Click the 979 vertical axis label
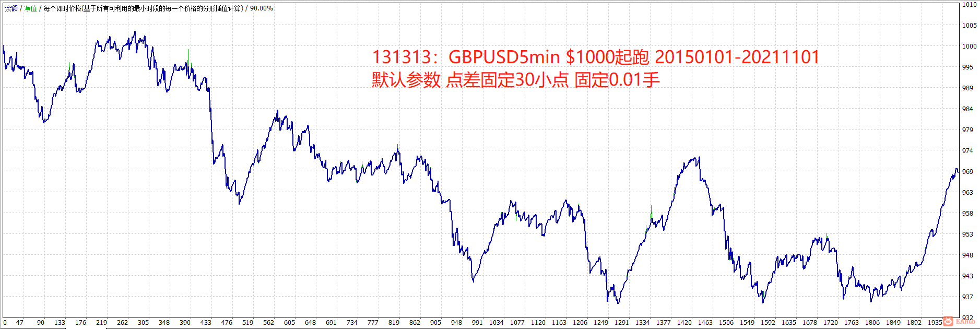This screenshot has height=329, width=980. [x=967, y=130]
